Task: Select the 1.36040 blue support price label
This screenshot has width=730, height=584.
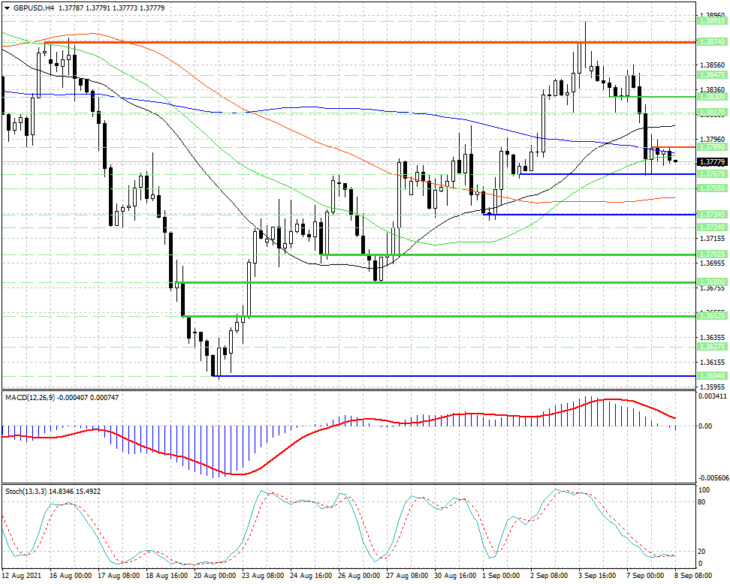Action: tap(711, 376)
